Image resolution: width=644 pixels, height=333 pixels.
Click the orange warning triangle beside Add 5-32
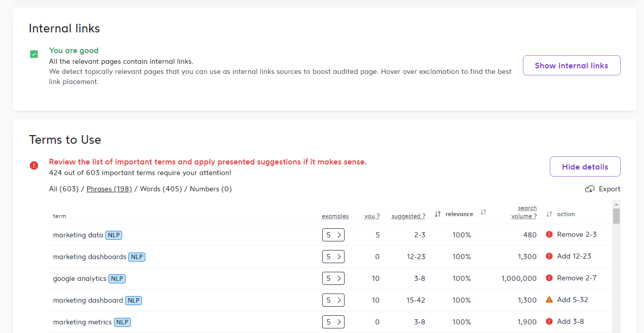[550, 300]
